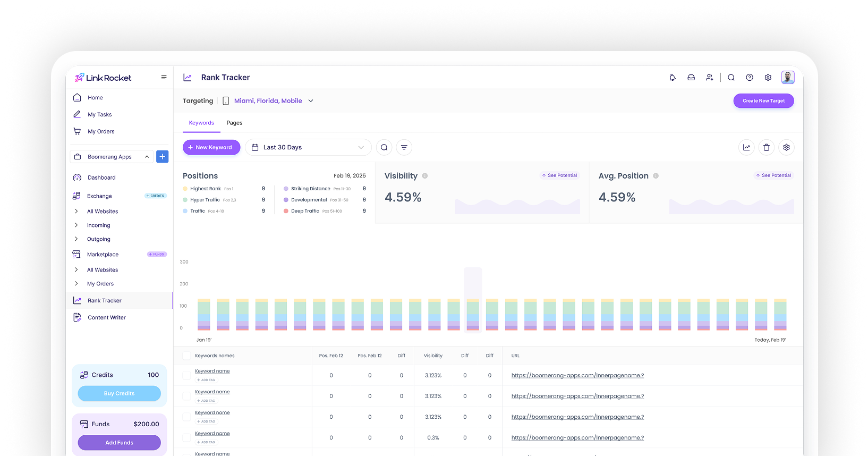
Task: Open the Miami, Florida, Mobile targeting dropdown
Action: (274, 101)
